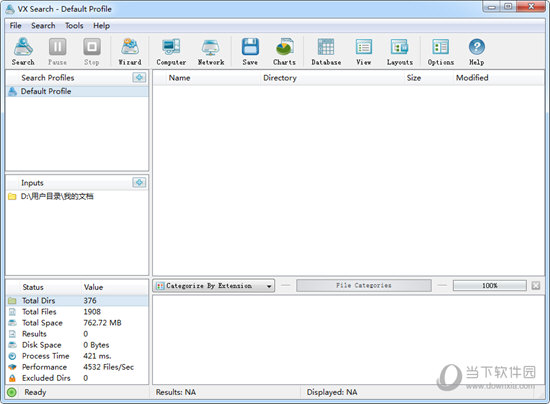Viewport: 550px width, 404px height.
Task: Open the Computer search tool
Action: click(171, 52)
